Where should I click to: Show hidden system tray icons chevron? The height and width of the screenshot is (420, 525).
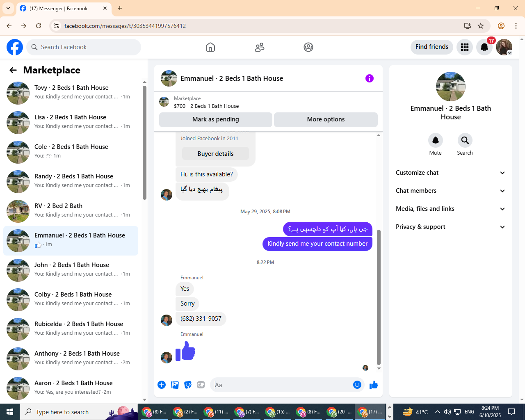click(437, 412)
